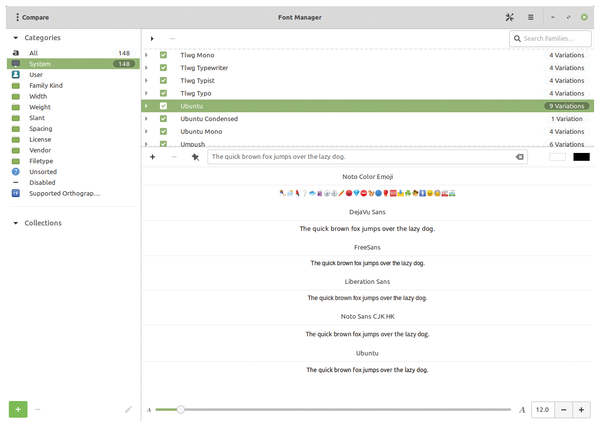This screenshot has width=600, height=427.
Task: Select the Unsorted category
Action: click(41, 171)
